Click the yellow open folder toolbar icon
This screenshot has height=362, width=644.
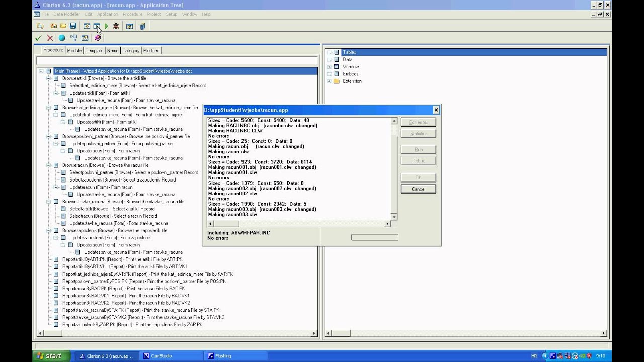(x=63, y=26)
